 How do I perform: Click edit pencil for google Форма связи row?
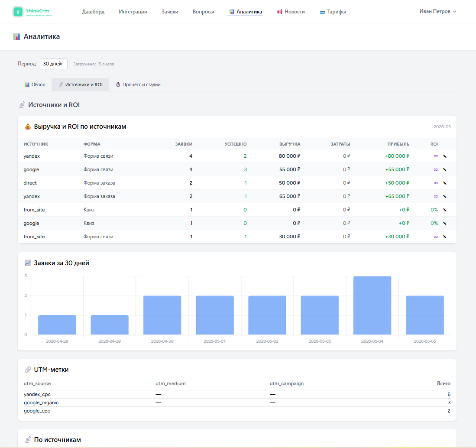pos(444,169)
